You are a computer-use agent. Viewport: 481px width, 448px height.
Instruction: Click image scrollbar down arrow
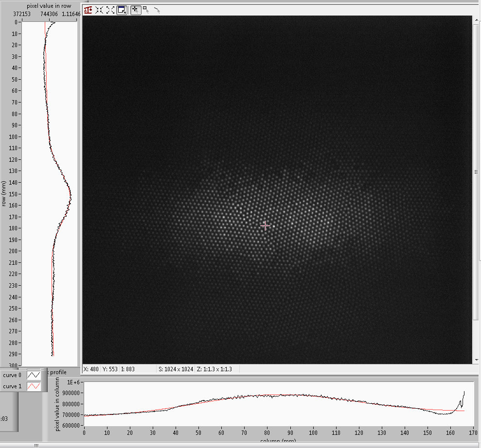(x=476, y=360)
